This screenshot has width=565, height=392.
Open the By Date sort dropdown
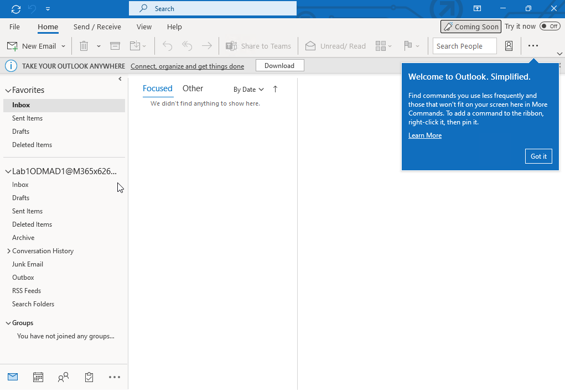[x=248, y=89]
